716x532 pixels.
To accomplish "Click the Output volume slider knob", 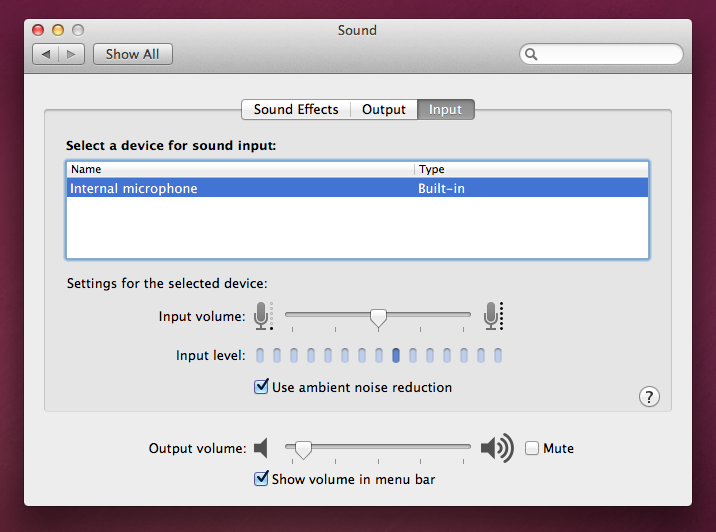I will pyautogui.click(x=303, y=449).
